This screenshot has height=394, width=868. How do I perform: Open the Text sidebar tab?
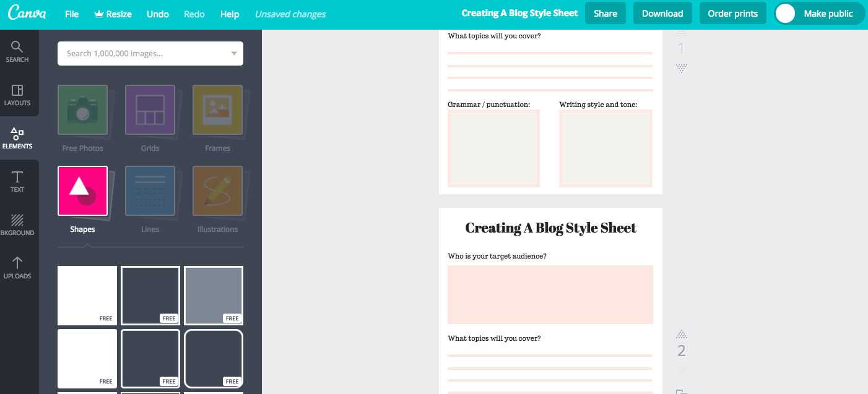tap(17, 181)
